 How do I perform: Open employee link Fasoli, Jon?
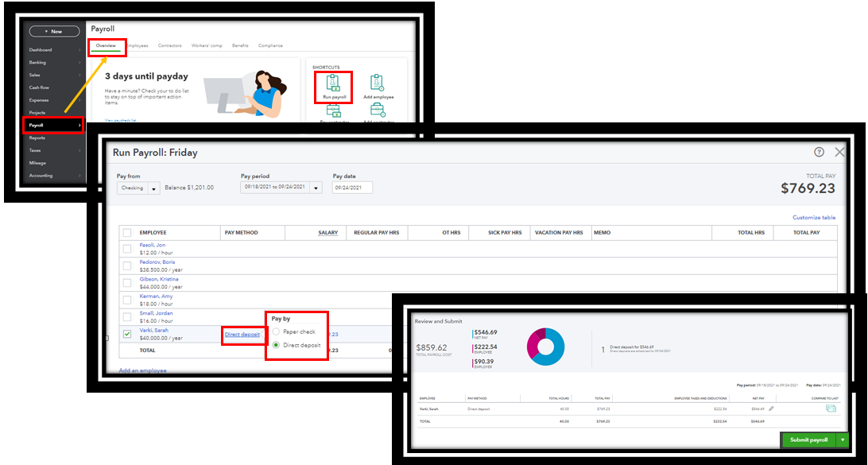153,245
